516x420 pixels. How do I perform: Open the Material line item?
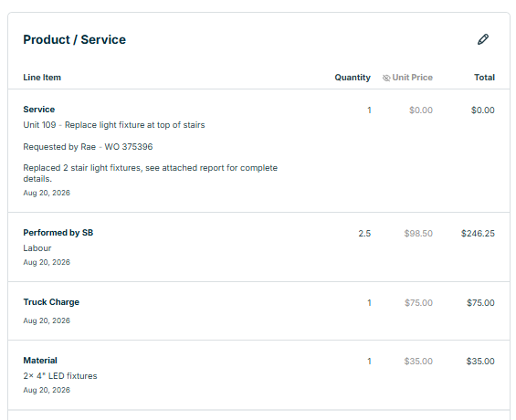point(258,375)
